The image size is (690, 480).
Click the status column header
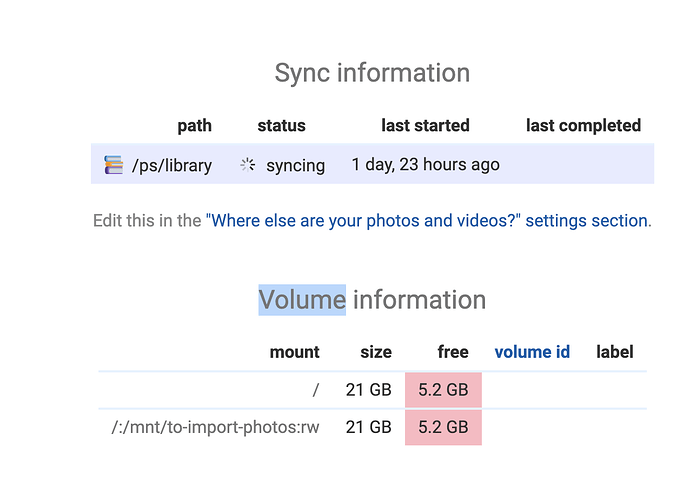tap(281, 126)
